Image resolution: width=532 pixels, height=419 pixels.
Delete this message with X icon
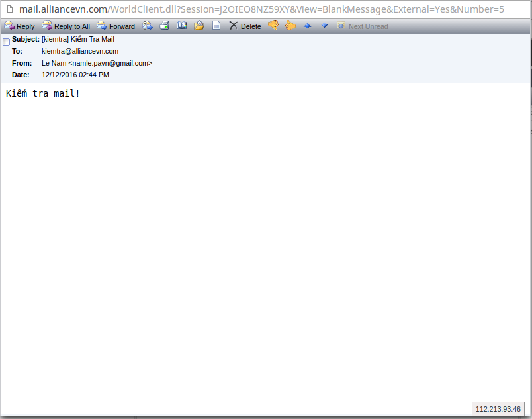pyautogui.click(x=245, y=26)
